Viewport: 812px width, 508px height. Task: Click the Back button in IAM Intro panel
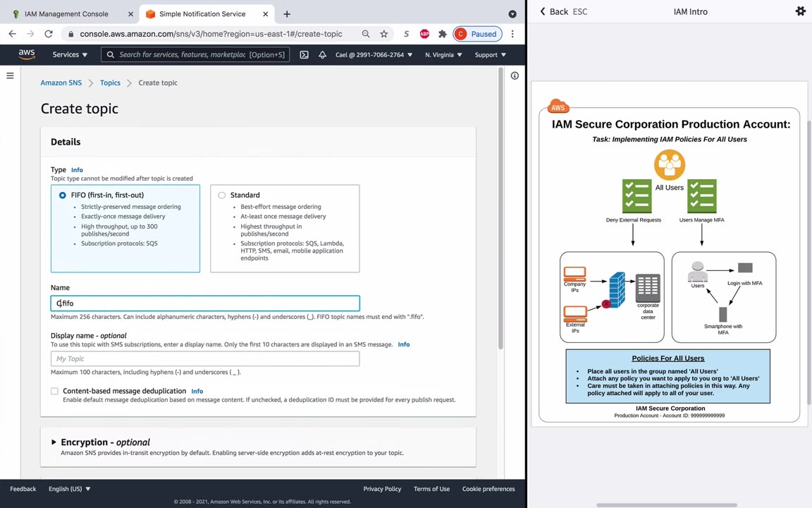[553, 11]
